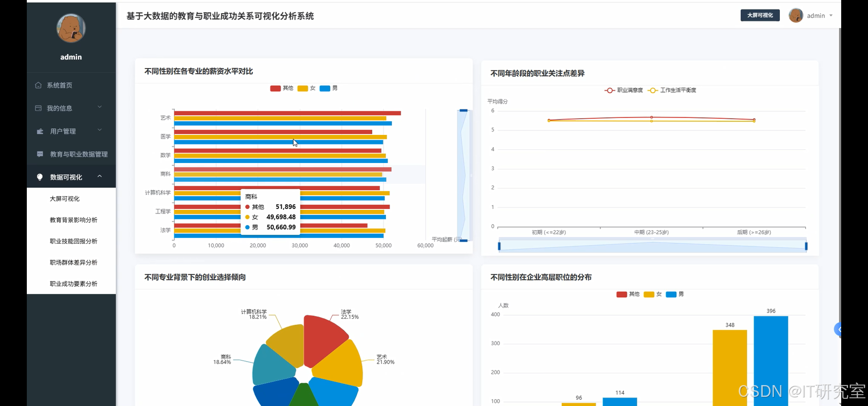Open 职业技能回报分析 submenu item
The width and height of the screenshot is (868, 406).
click(74, 241)
